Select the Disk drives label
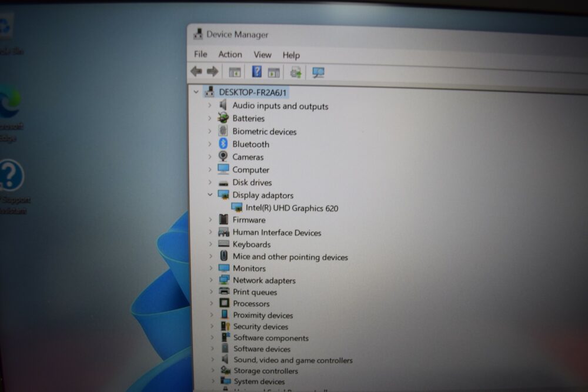 [x=252, y=183]
